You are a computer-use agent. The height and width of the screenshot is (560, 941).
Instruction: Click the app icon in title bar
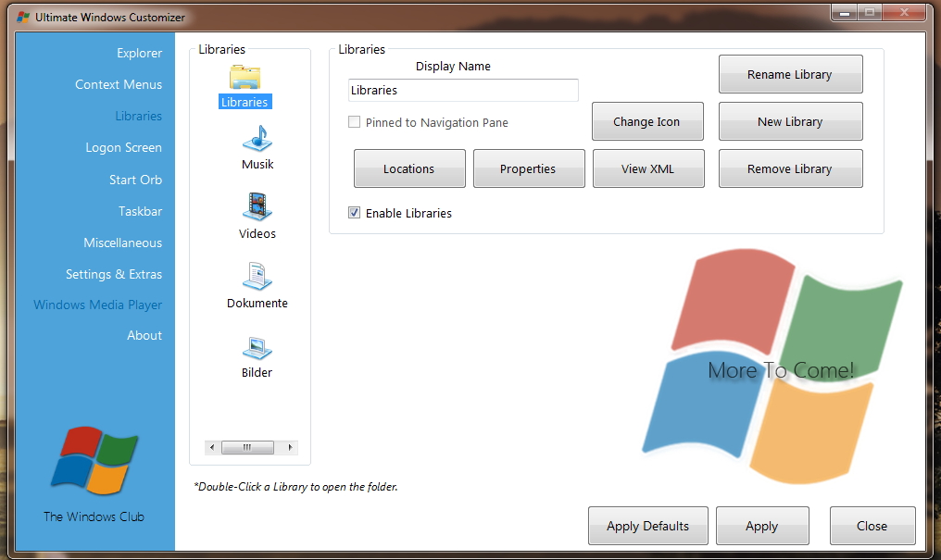pos(23,17)
